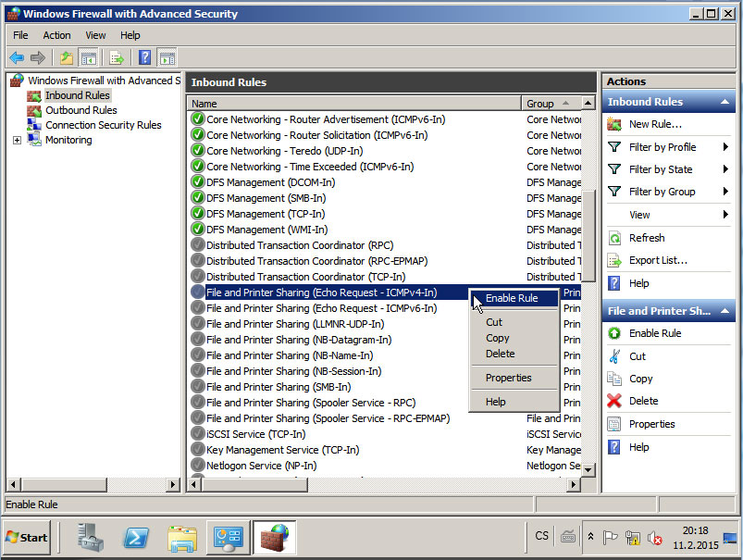The height and width of the screenshot is (560, 743).
Task: Open the Action menu in menu bar
Action: click(56, 35)
